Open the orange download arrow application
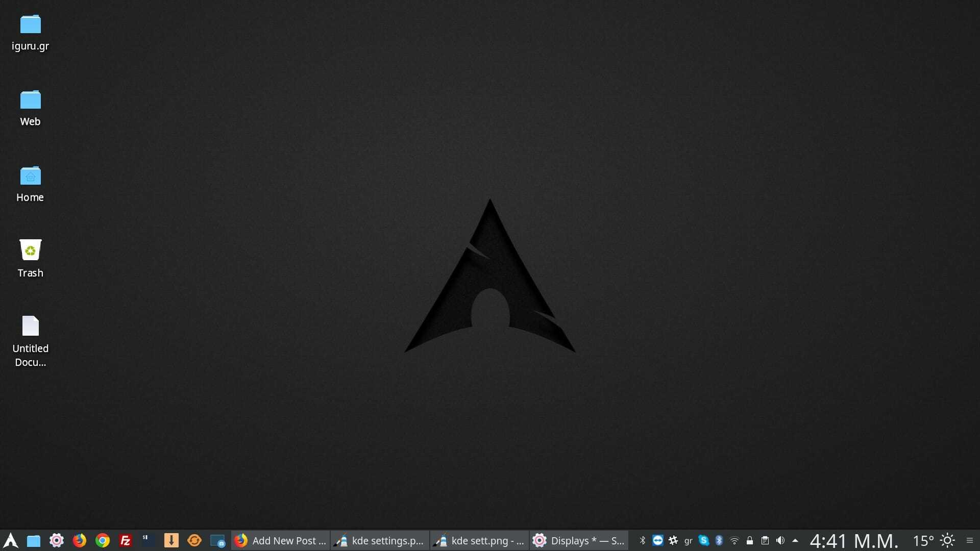The height and width of the screenshot is (551, 980). 171,540
